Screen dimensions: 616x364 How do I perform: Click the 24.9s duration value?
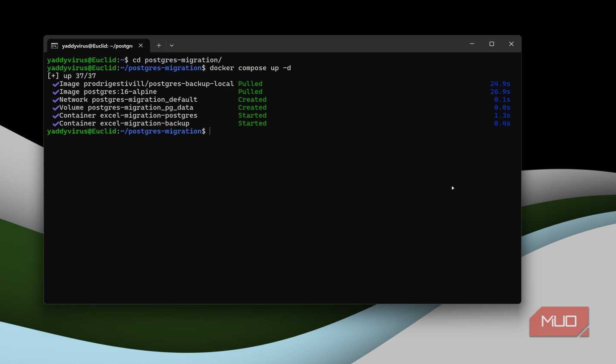pos(500,84)
